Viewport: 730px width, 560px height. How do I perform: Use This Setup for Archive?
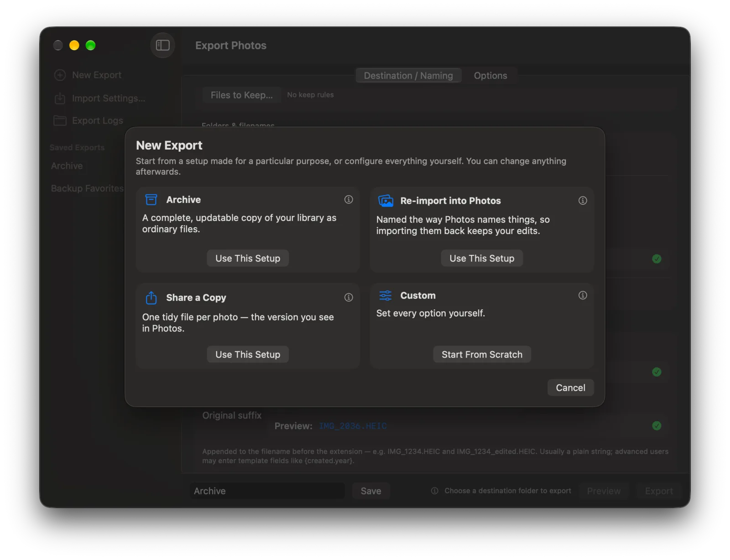[x=248, y=258]
